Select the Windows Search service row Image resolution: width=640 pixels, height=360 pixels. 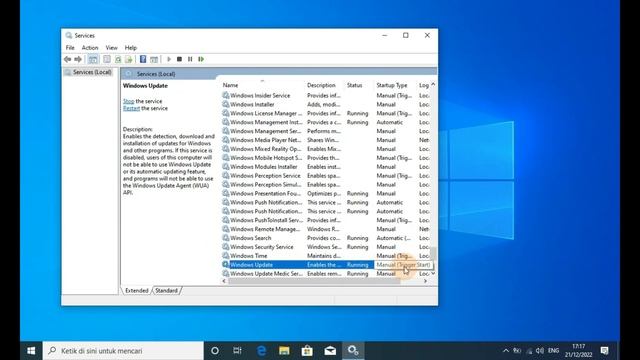pyautogui.click(x=326, y=238)
